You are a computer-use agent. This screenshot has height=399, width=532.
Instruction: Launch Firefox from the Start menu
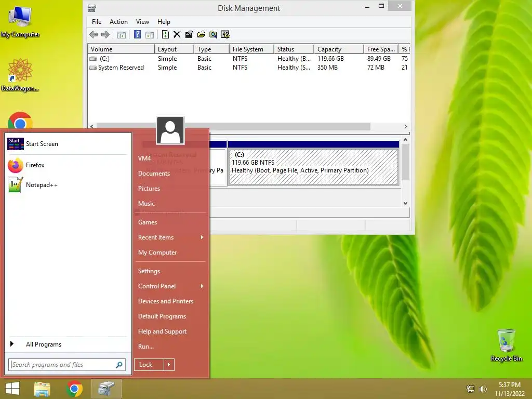pyautogui.click(x=67, y=165)
